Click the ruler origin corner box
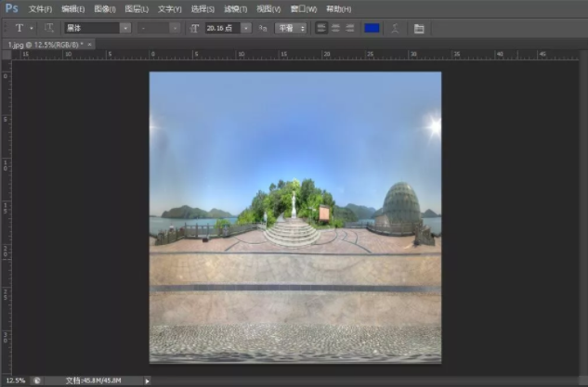This screenshot has height=387, width=588. coord(7,55)
